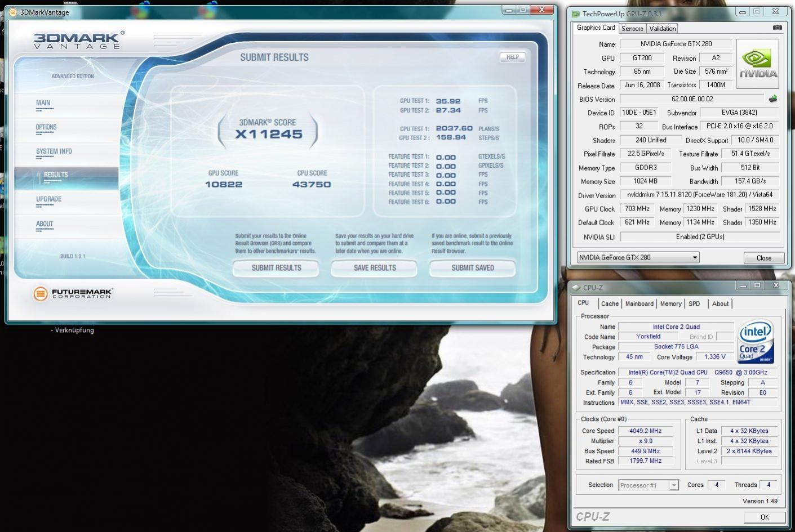Click the Close button in GPU-Z
The width and height of the screenshot is (795, 532).
point(764,258)
